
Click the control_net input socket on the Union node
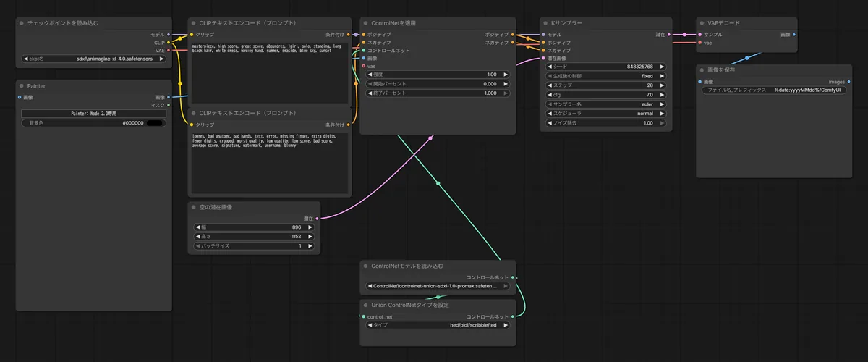coord(363,316)
